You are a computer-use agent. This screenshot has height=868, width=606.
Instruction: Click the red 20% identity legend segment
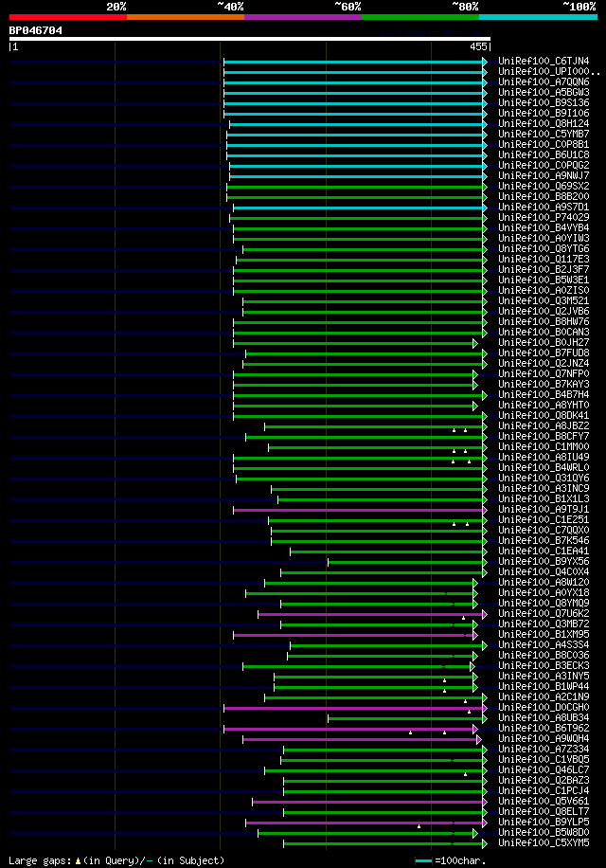click(x=68, y=17)
